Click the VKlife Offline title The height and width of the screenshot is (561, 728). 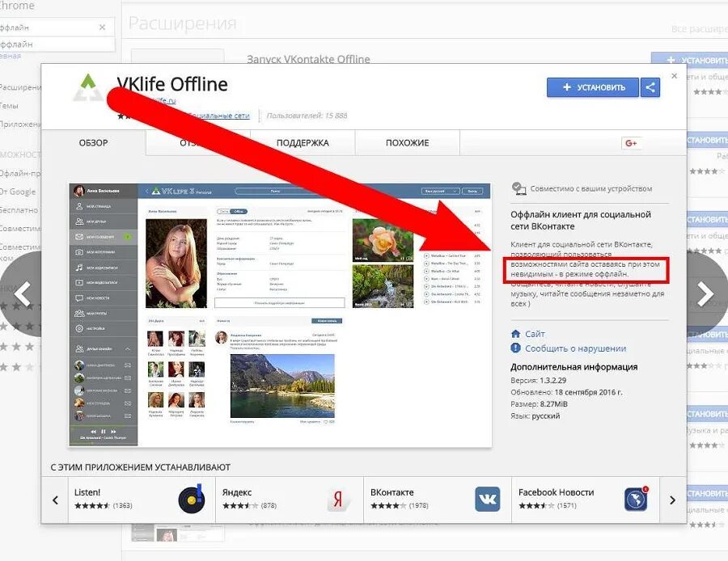[x=172, y=84]
